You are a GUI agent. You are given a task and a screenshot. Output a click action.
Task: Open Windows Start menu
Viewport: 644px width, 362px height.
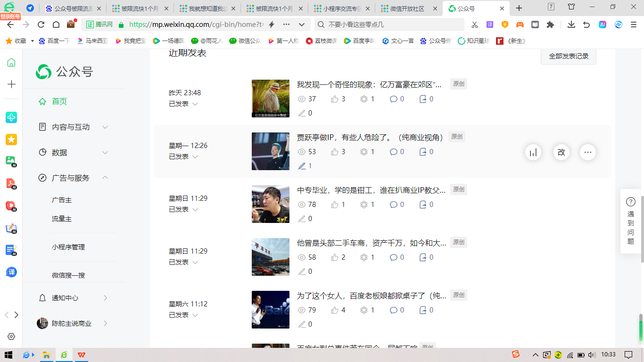[x=8, y=355]
